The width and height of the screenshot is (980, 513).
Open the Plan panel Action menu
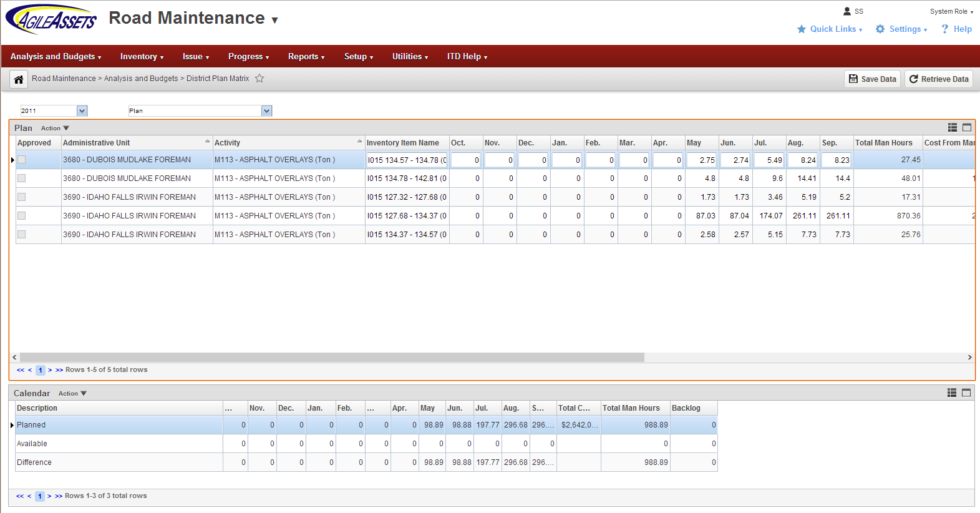[55, 128]
